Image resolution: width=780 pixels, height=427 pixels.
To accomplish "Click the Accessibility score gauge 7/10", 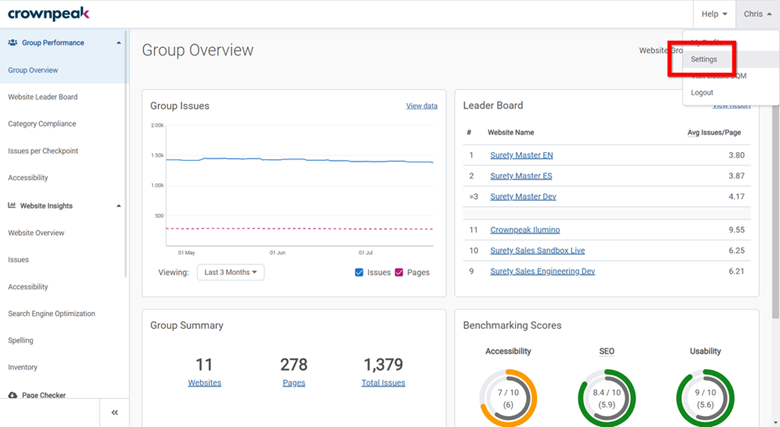I will pyautogui.click(x=508, y=398).
